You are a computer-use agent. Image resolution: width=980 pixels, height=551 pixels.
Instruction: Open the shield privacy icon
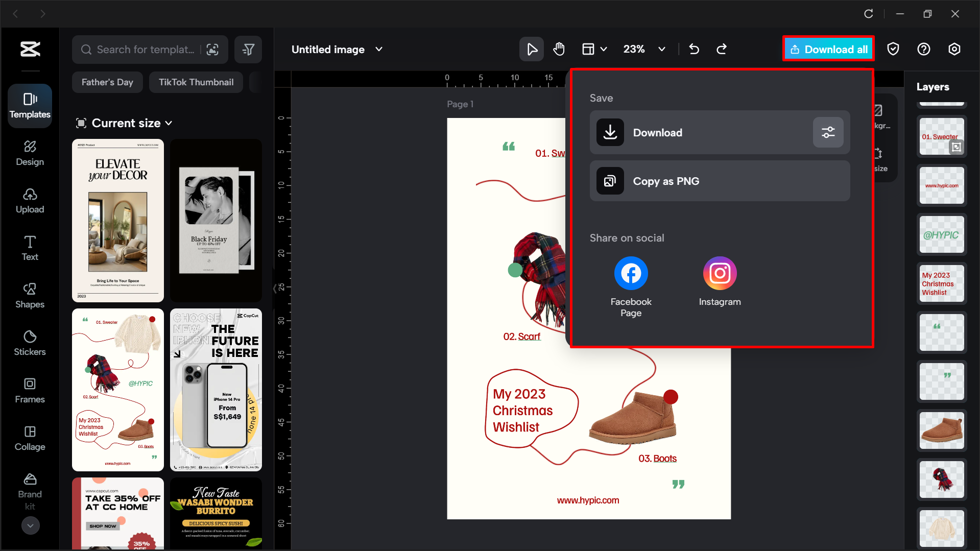[893, 49]
